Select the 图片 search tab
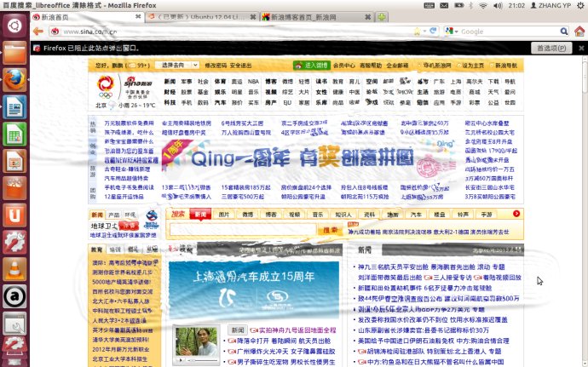The width and height of the screenshot is (588, 367). [x=224, y=215]
